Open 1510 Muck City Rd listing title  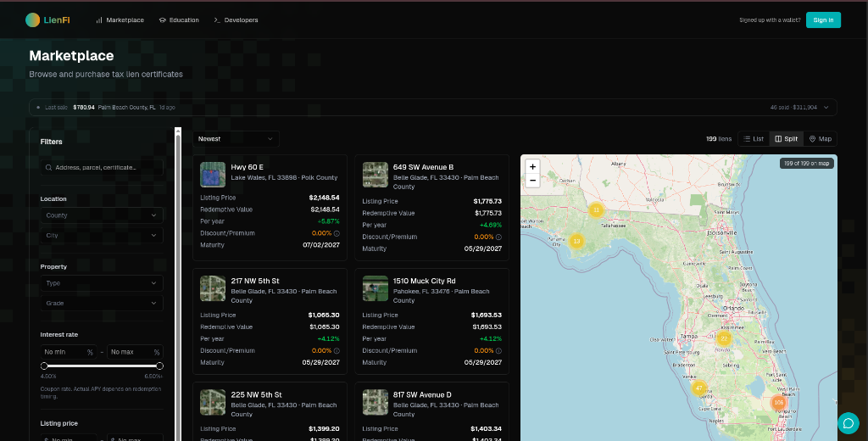[424, 281]
